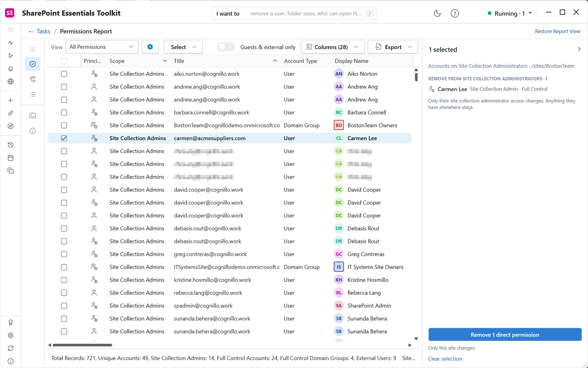Check the spadmin@cognillo.work row checkbox

click(x=64, y=306)
